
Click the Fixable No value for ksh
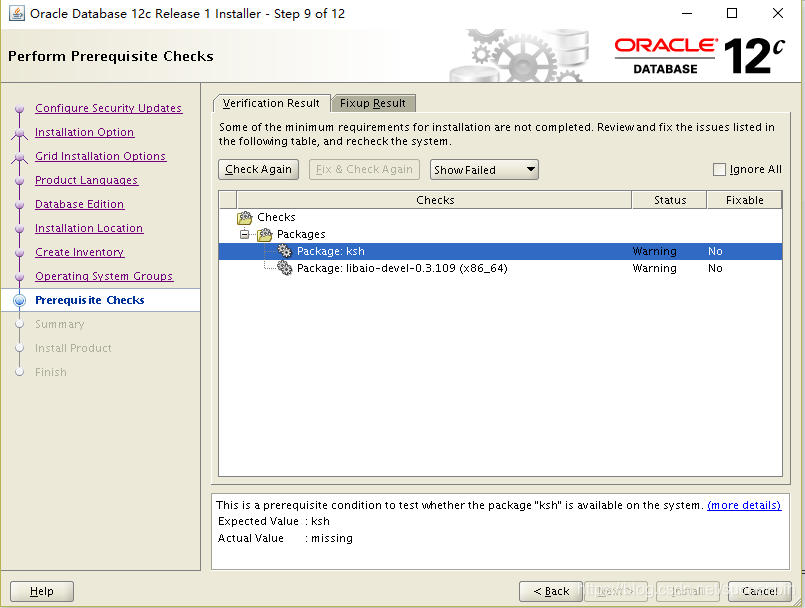[715, 251]
